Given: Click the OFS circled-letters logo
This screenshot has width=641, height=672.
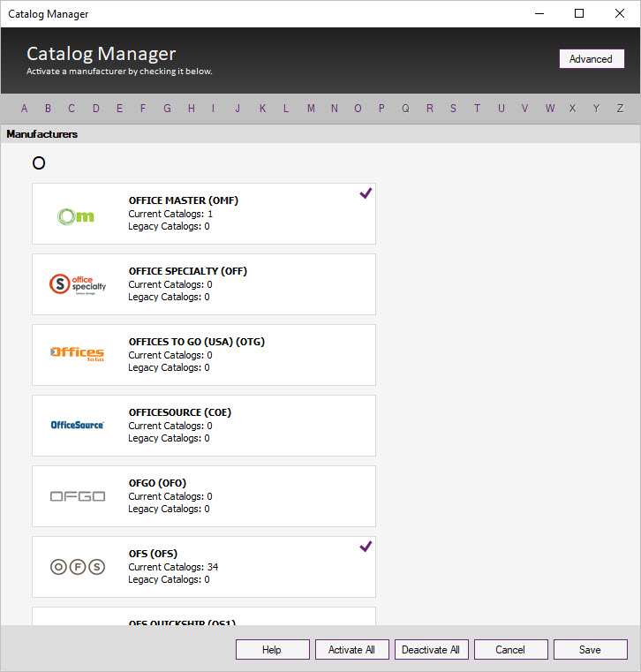Looking at the screenshot, I should (77, 567).
